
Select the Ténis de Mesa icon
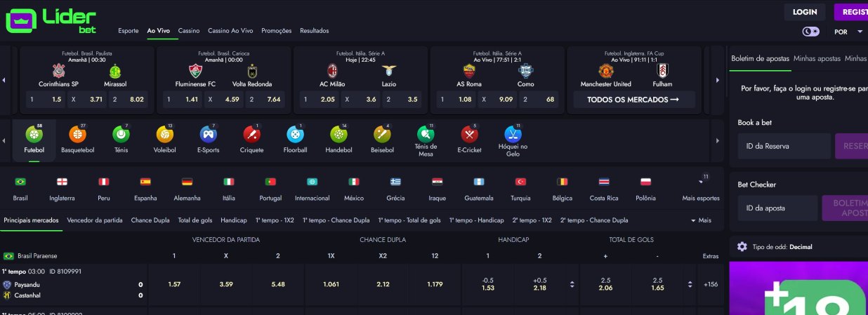426,133
